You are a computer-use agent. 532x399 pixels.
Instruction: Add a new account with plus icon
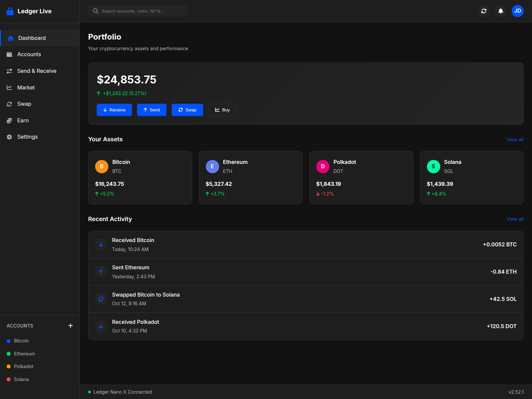70,326
